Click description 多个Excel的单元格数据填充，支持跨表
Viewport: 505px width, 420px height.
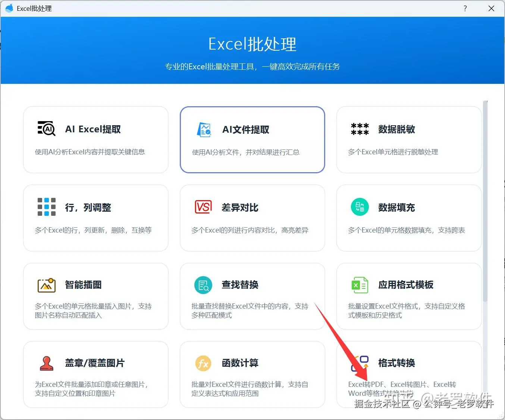click(x=407, y=230)
